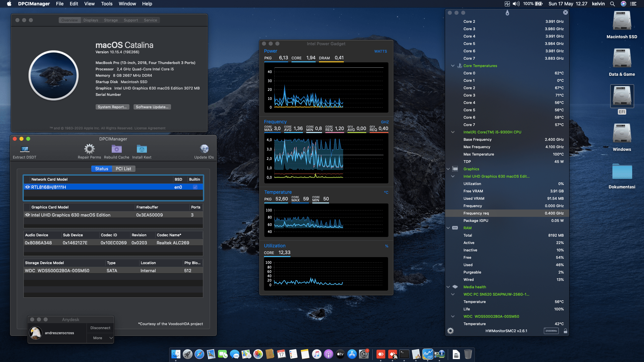Click the Repair Perms gear icon

tap(89, 149)
